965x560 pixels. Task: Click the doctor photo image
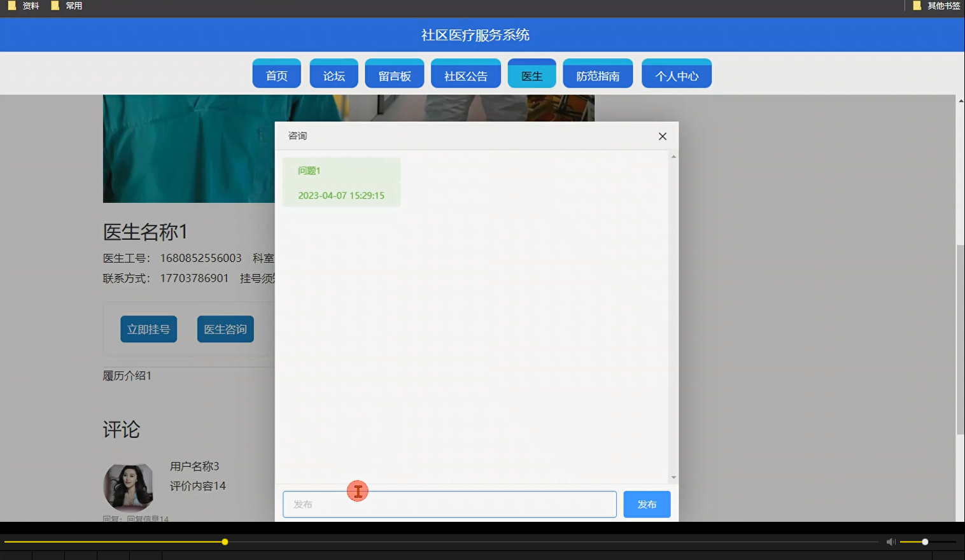click(188, 149)
